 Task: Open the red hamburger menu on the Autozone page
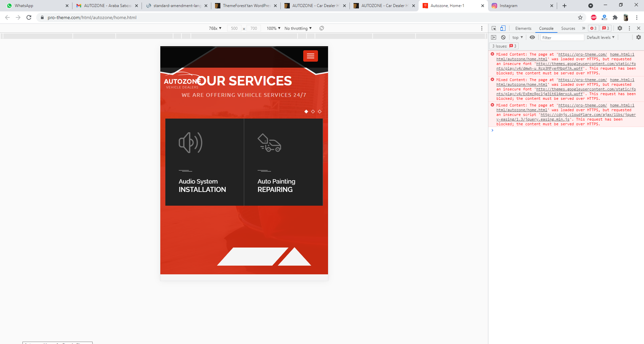pos(311,56)
